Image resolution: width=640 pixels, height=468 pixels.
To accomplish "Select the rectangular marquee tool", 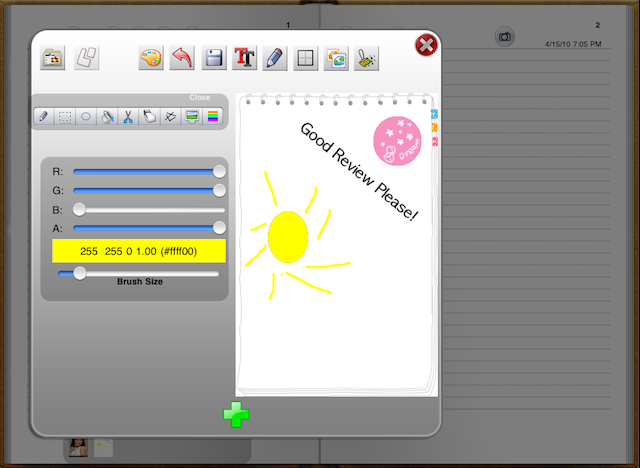I will click(65, 117).
